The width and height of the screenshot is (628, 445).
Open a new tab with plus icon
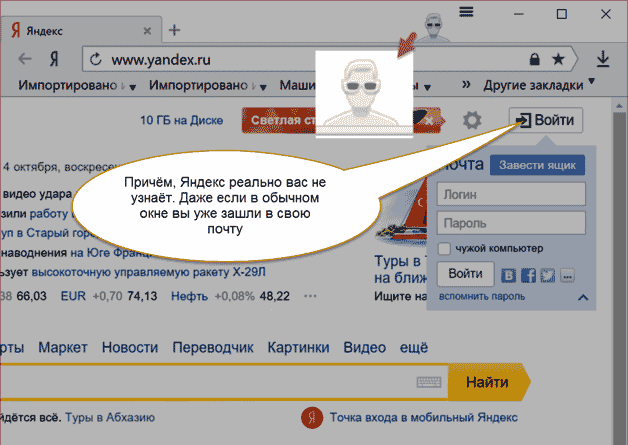coord(174,30)
